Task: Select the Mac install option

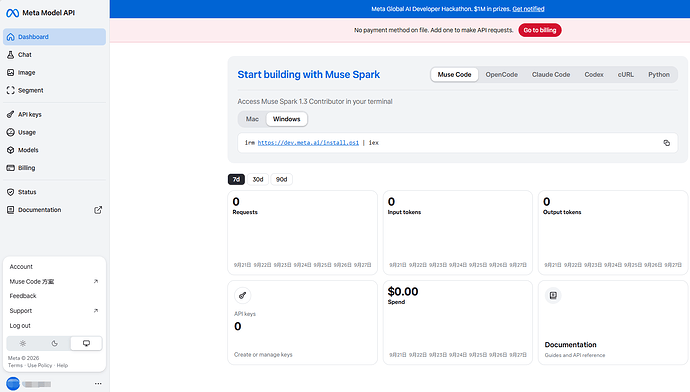Action: 252,119
